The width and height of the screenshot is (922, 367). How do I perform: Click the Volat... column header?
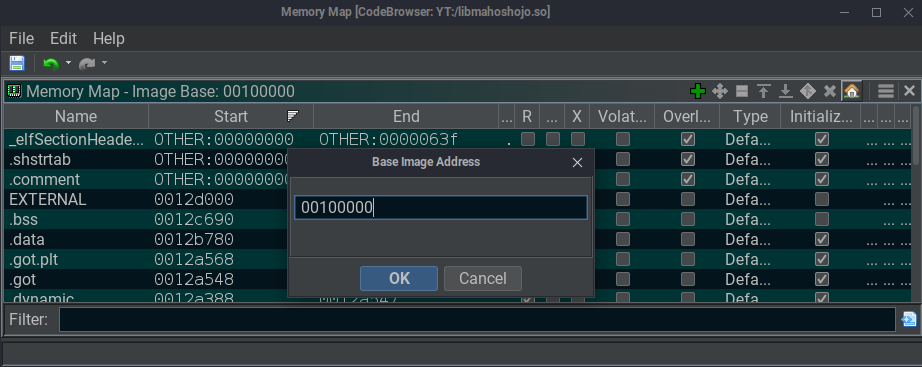pos(623,116)
